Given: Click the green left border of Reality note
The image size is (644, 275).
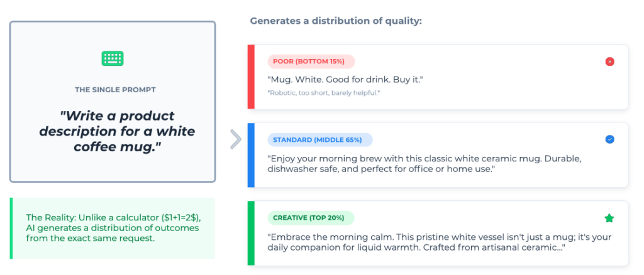Looking at the screenshot, I should 11,228.
